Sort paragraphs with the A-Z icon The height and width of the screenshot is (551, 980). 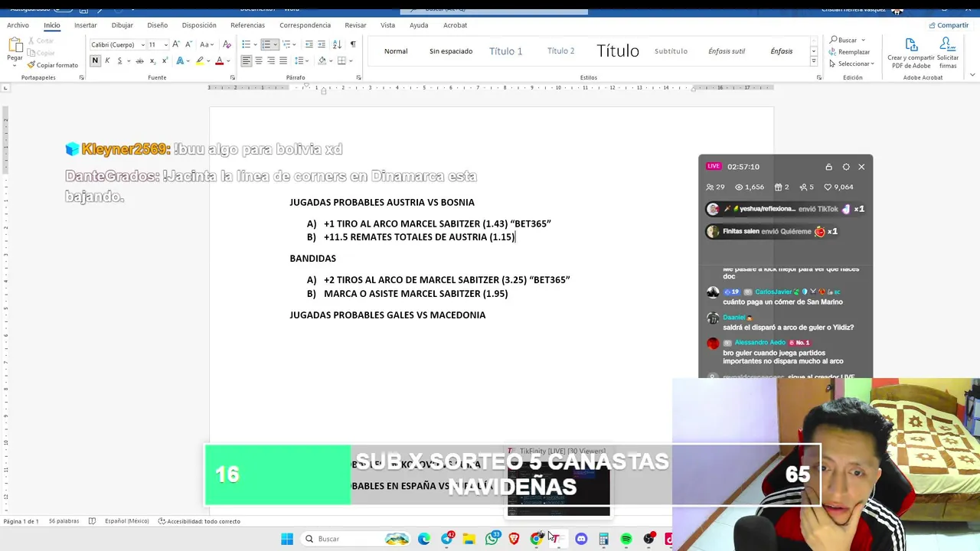pyautogui.click(x=338, y=44)
